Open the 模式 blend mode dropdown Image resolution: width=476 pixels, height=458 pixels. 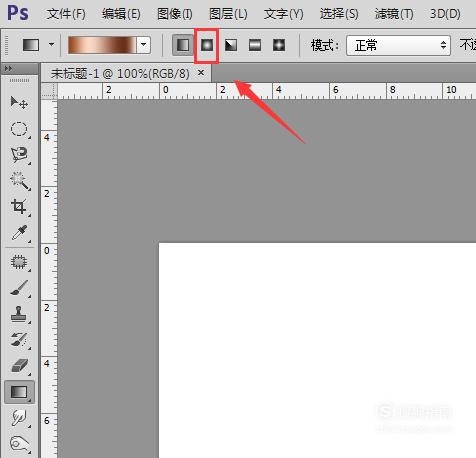[x=398, y=45]
